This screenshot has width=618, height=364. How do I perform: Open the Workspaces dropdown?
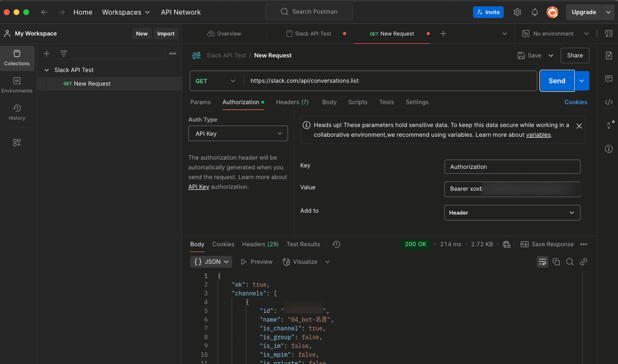point(126,12)
